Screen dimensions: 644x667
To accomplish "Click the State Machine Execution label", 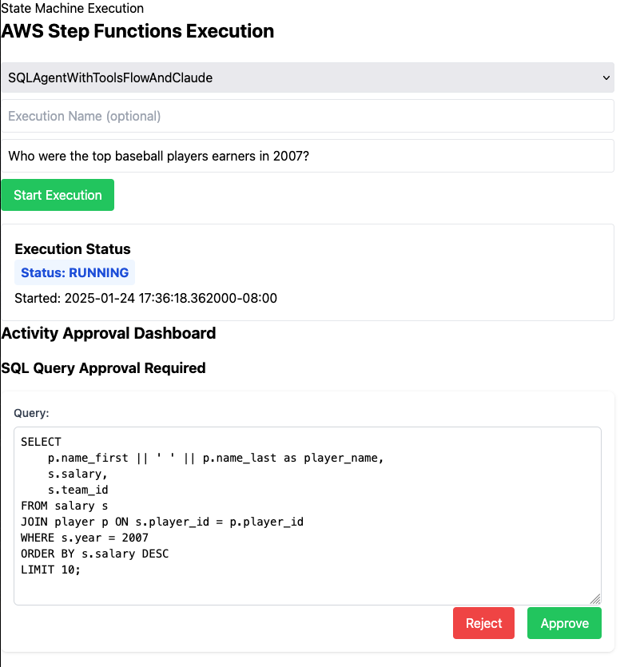I will [73, 8].
